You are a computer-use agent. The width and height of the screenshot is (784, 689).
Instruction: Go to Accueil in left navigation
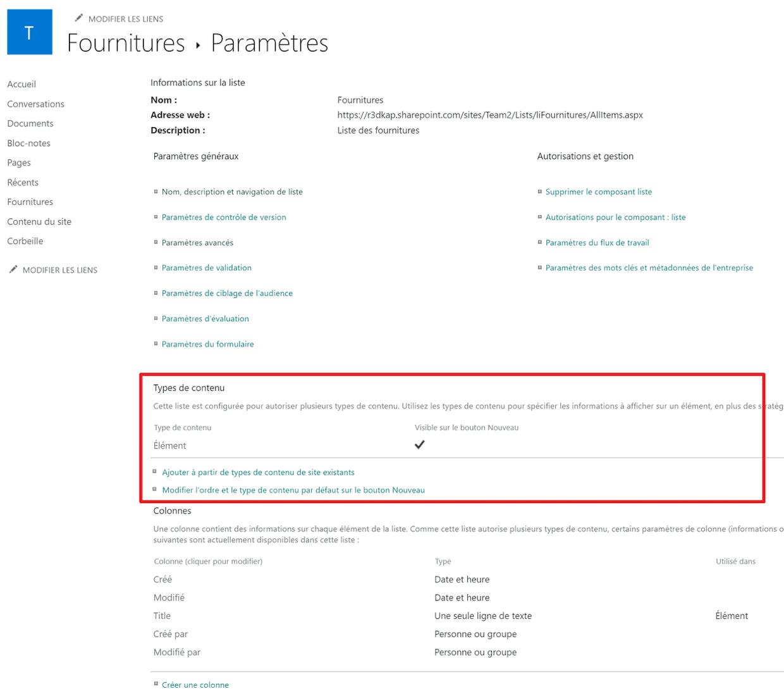[21, 84]
